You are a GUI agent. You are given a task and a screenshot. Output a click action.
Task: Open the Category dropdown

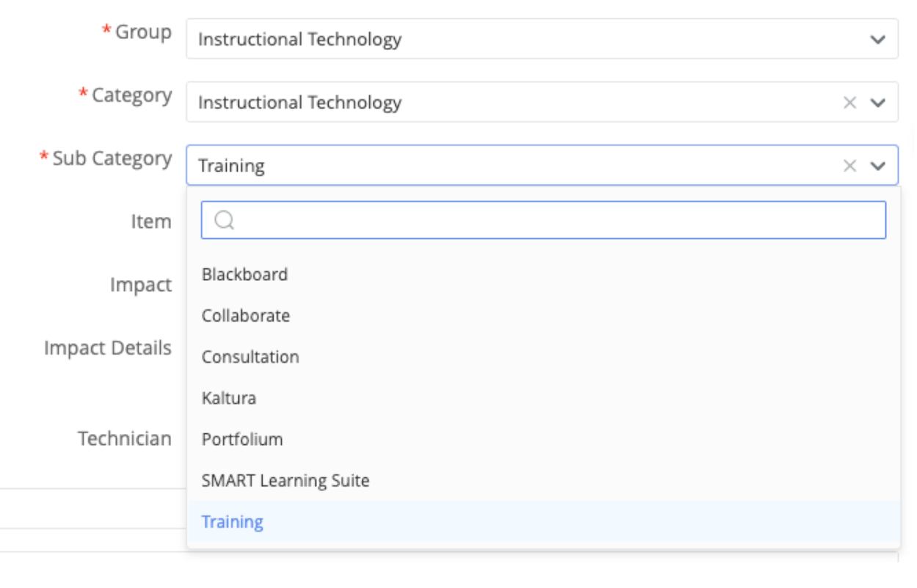tap(876, 102)
